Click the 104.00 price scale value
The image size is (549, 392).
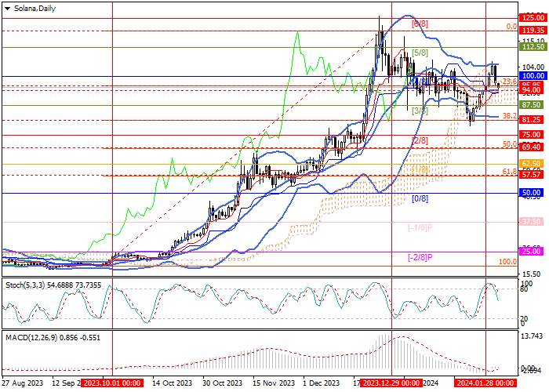(533, 67)
